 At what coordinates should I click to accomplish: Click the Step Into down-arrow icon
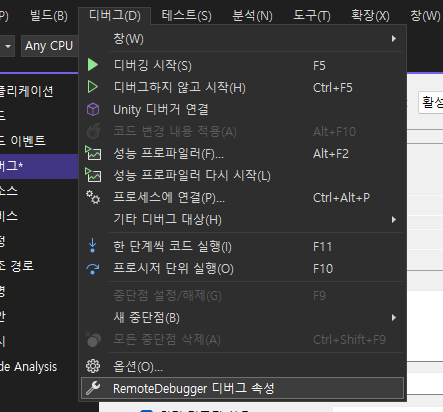92,246
